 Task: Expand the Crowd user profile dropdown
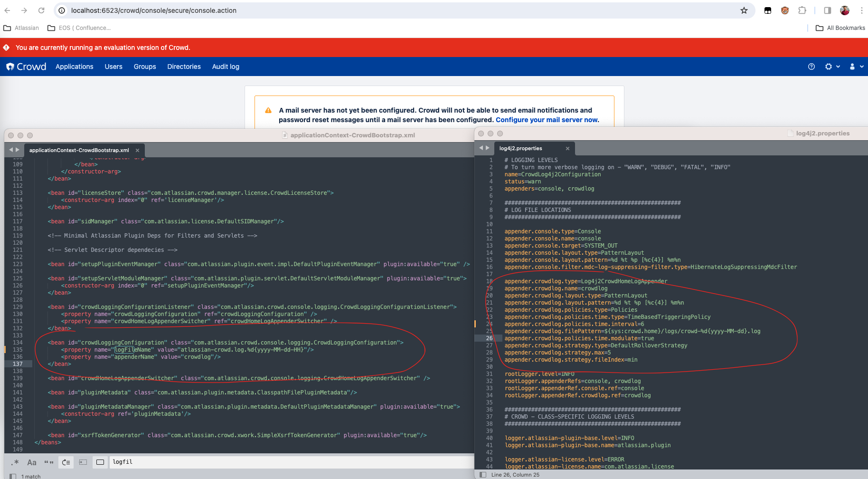(857, 67)
